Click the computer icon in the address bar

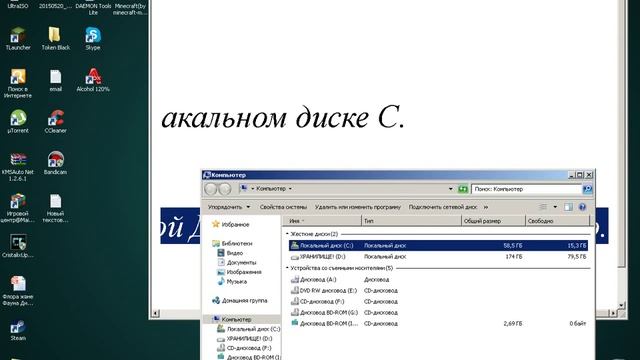(x=244, y=188)
